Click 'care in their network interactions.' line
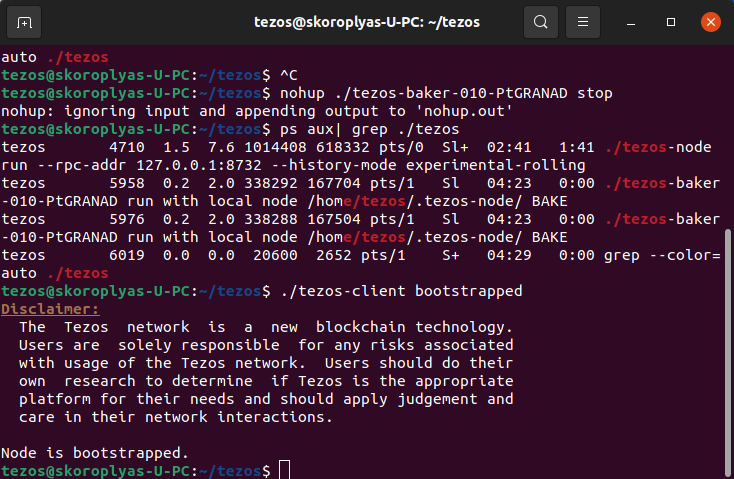The image size is (734, 479). click(176, 417)
